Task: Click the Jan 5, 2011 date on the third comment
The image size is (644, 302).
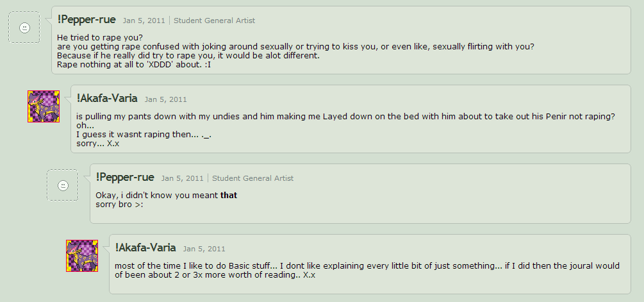Action: coord(183,178)
